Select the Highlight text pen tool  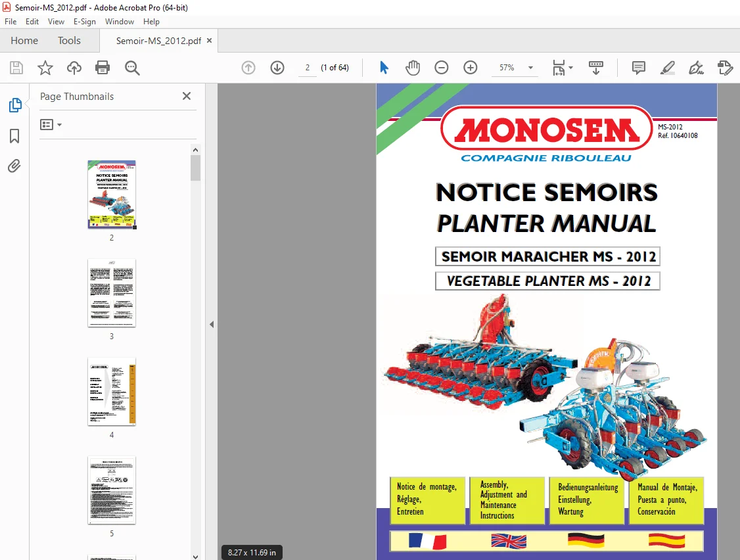[x=667, y=68]
